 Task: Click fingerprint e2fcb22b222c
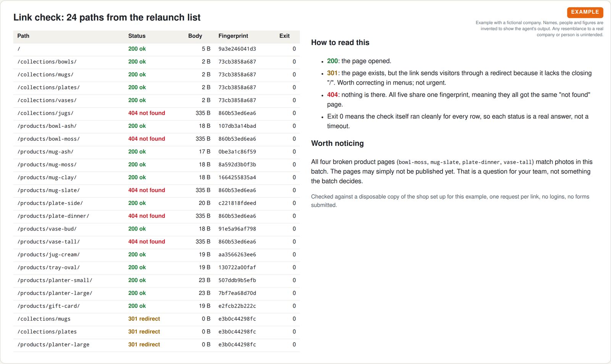point(237,306)
